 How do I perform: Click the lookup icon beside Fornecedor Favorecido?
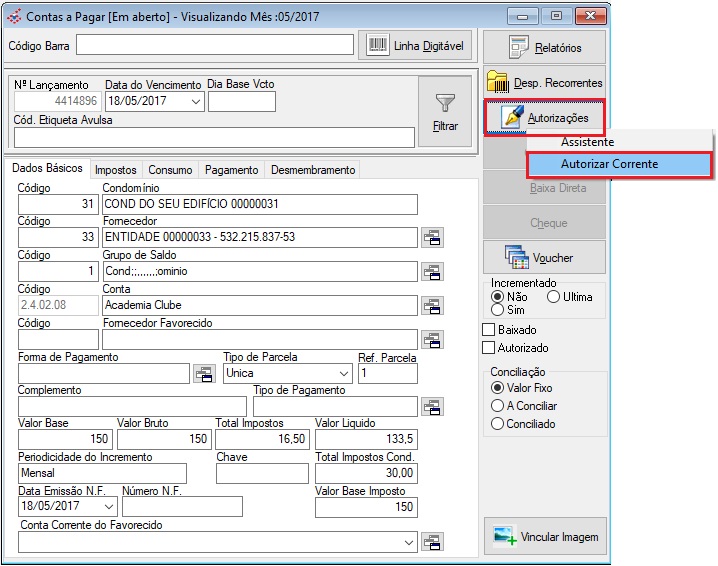(x=432, y=339)
